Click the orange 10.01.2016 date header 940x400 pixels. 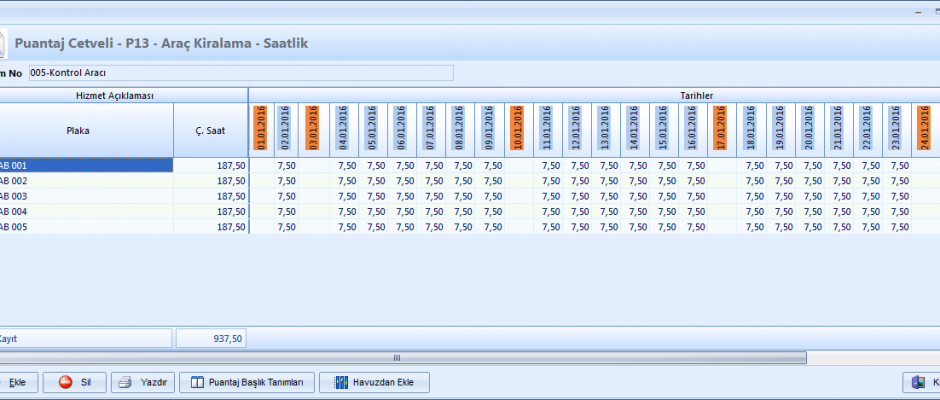pos(516,130)
